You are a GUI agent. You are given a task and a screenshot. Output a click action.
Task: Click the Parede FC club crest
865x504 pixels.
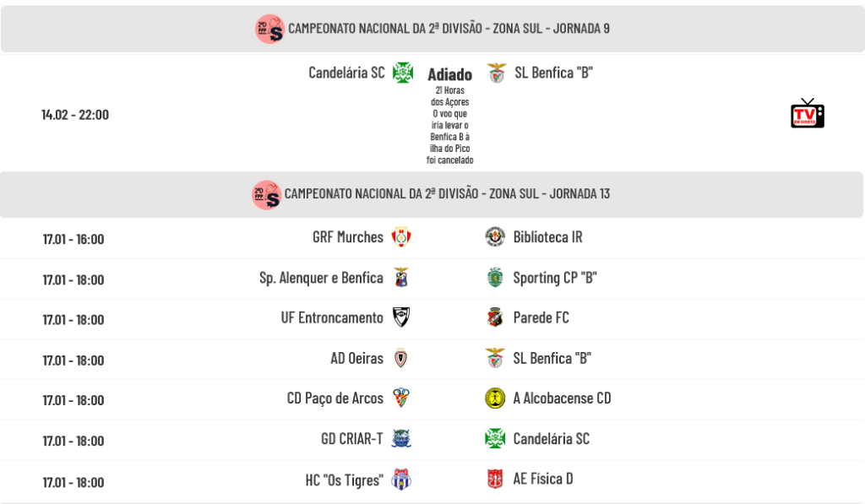click(495, 317)
